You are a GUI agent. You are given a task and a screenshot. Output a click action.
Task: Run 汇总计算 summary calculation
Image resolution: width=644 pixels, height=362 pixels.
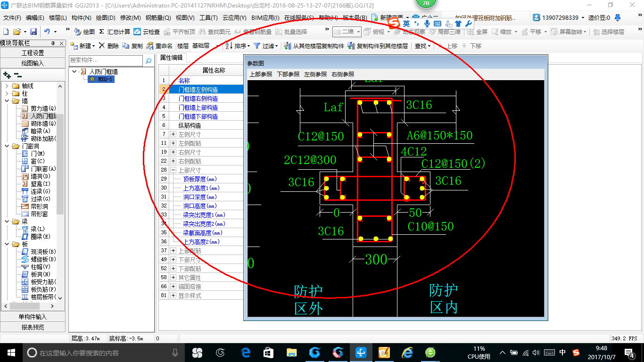pos(115,32)
